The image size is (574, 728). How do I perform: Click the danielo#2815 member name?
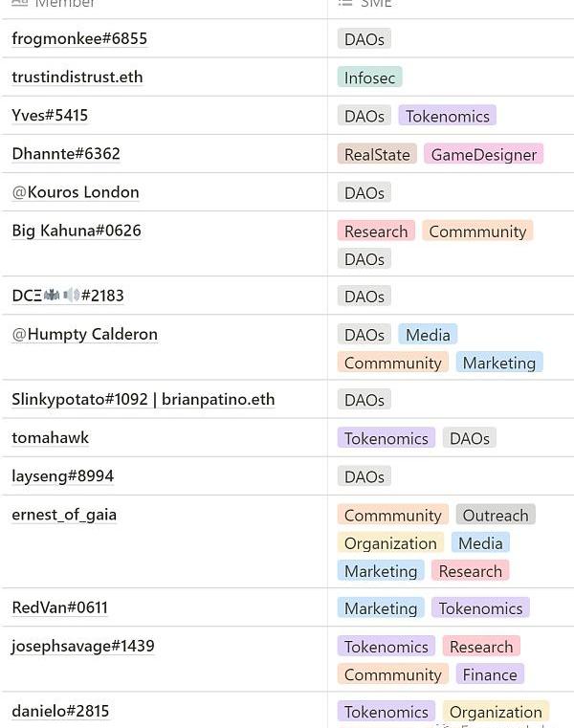point(60,712)
